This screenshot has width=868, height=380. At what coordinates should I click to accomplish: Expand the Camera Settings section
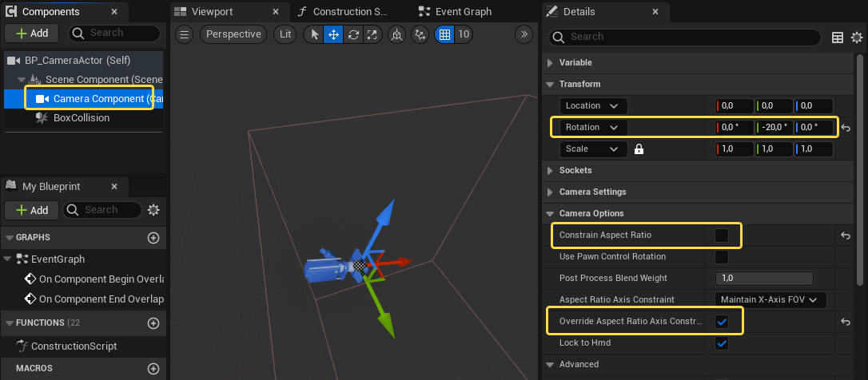pyautogui.click(x=550, y=192)
